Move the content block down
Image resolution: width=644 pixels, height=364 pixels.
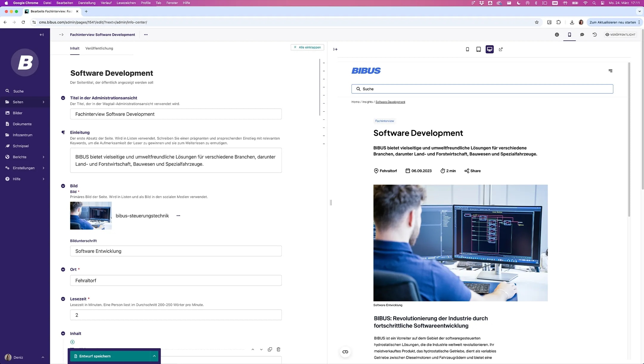261,349
